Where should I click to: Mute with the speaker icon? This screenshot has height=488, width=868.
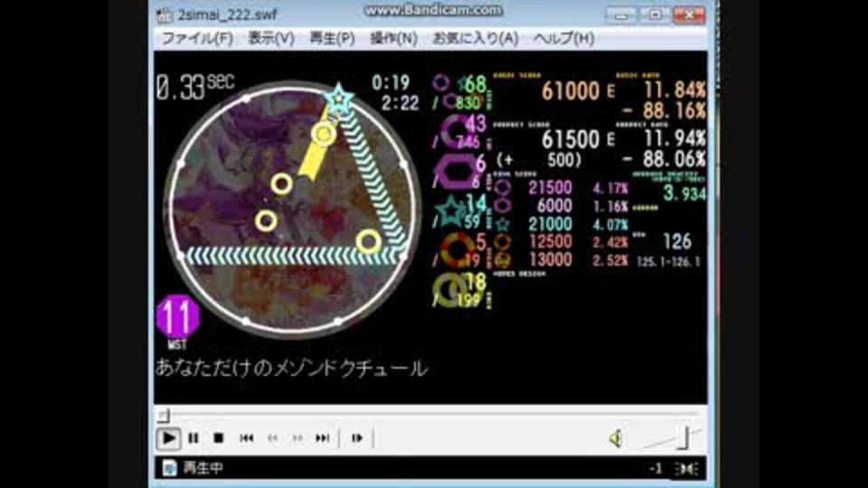click(616, 438)
